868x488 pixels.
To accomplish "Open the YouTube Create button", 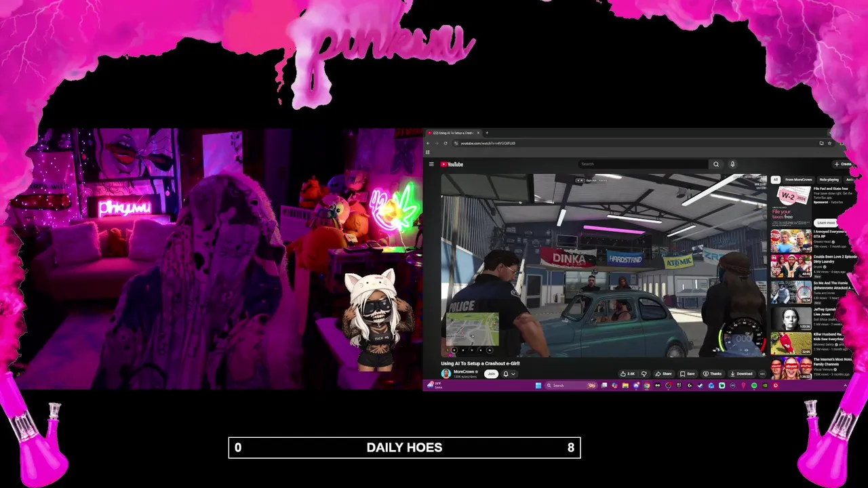I will (843, 164).
